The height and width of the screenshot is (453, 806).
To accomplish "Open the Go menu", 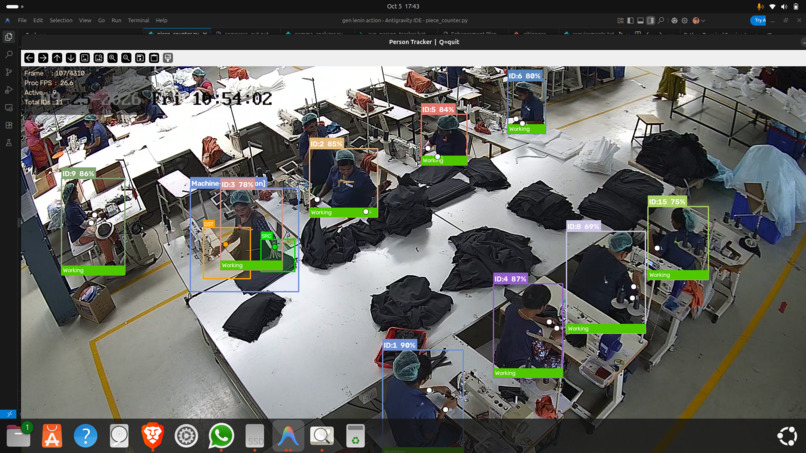I will [101, 21].
